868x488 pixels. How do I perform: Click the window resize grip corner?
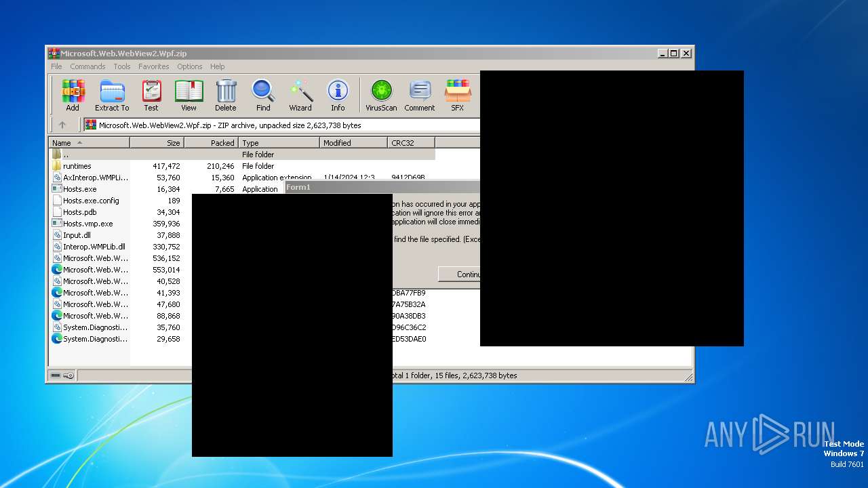(x=688, y=377)
